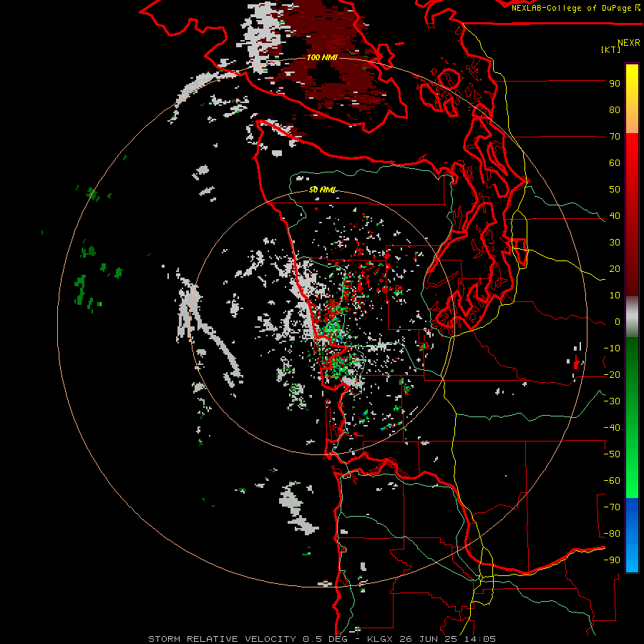Click the 30 value on the velocity scale
The width and height of the screenshot is (644, 644).
[x=615, y=243]
